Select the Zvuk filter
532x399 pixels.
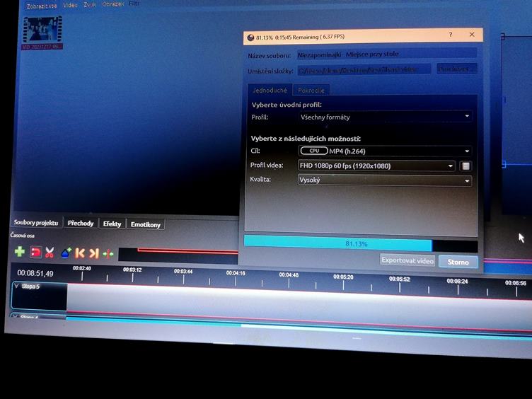point(90,4)
